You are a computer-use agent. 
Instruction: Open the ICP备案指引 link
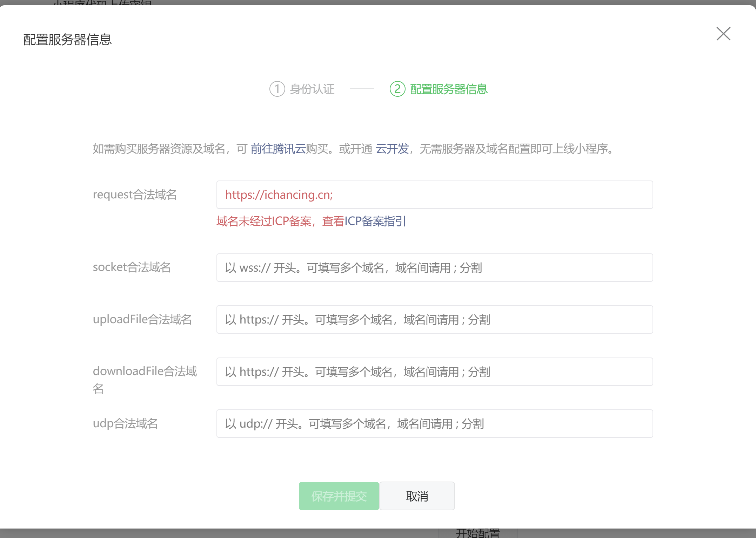pos(375,221)
